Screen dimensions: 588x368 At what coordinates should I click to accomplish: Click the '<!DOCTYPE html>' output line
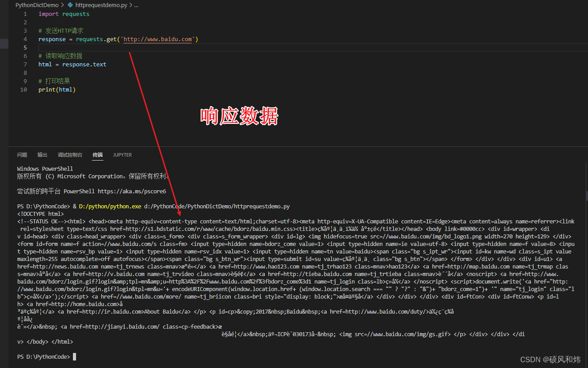click(x=41, y=214)
